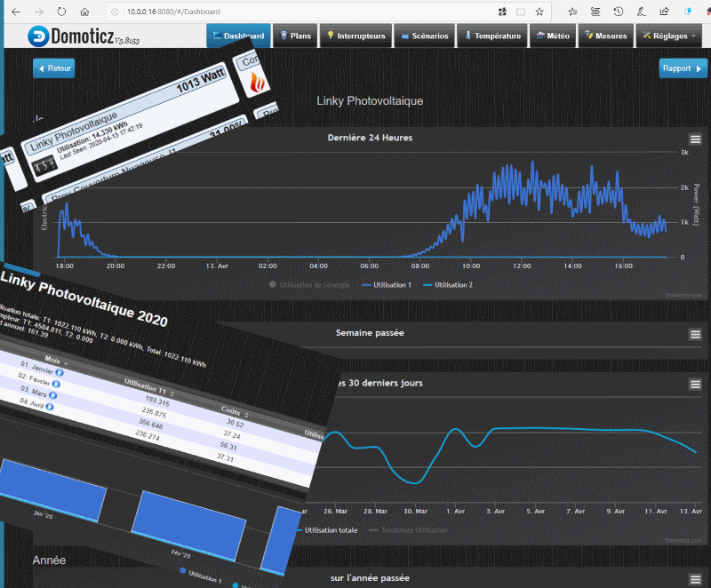Show site information icon in address bar
711x588 pixels.
(x=115, y=12)
